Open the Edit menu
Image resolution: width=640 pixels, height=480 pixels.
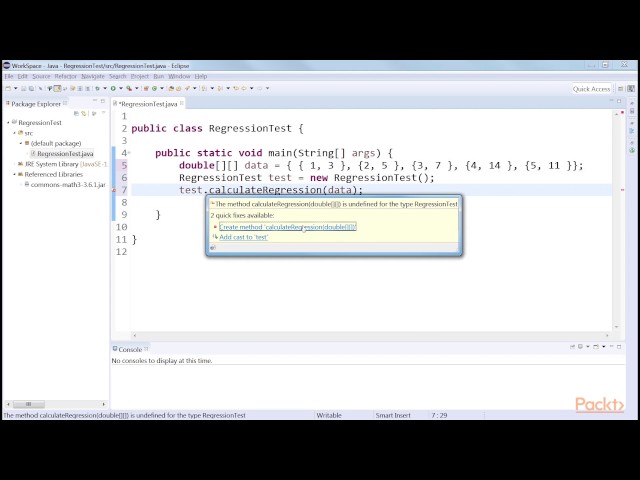[x=22, y=76]
